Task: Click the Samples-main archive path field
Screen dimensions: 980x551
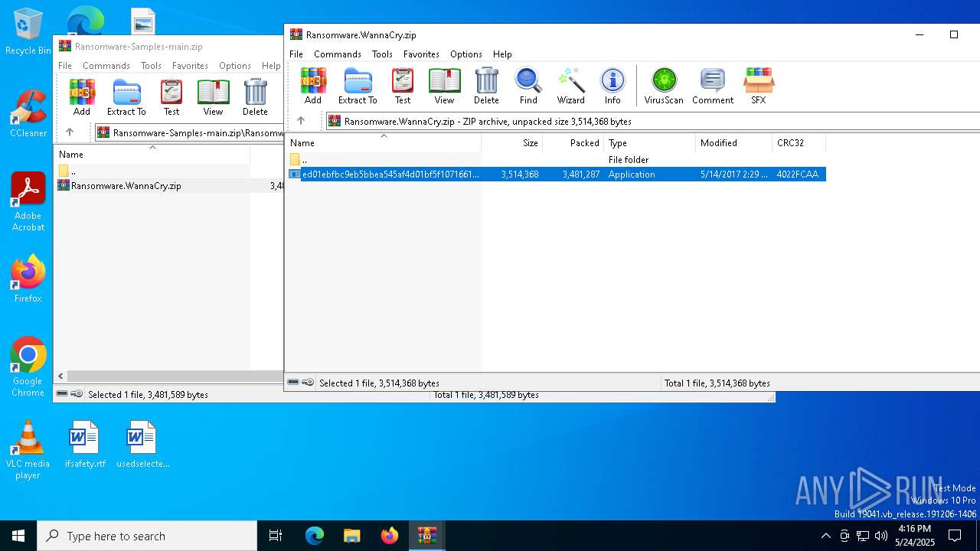Action: pos(188,132)
